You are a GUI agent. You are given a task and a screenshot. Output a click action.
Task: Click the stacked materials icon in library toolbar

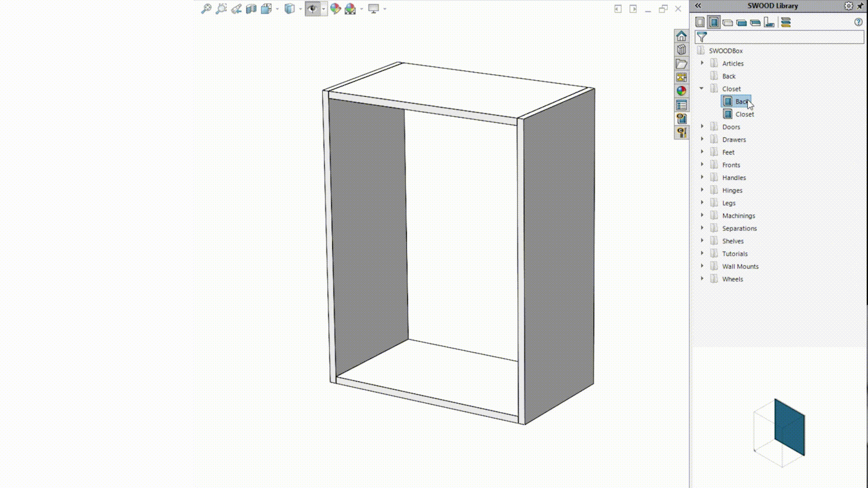[x=786, y=22]
